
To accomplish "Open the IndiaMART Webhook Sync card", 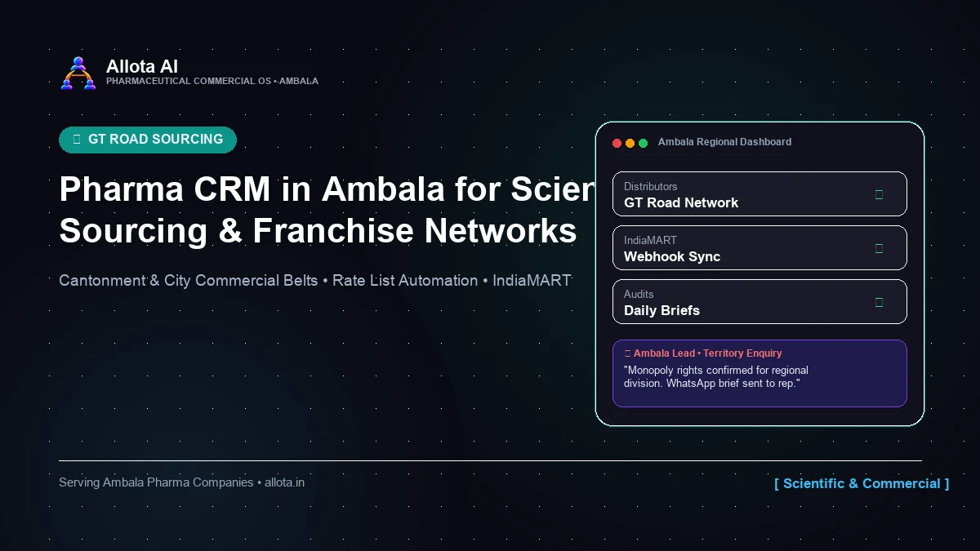I will tap(759, 248).
